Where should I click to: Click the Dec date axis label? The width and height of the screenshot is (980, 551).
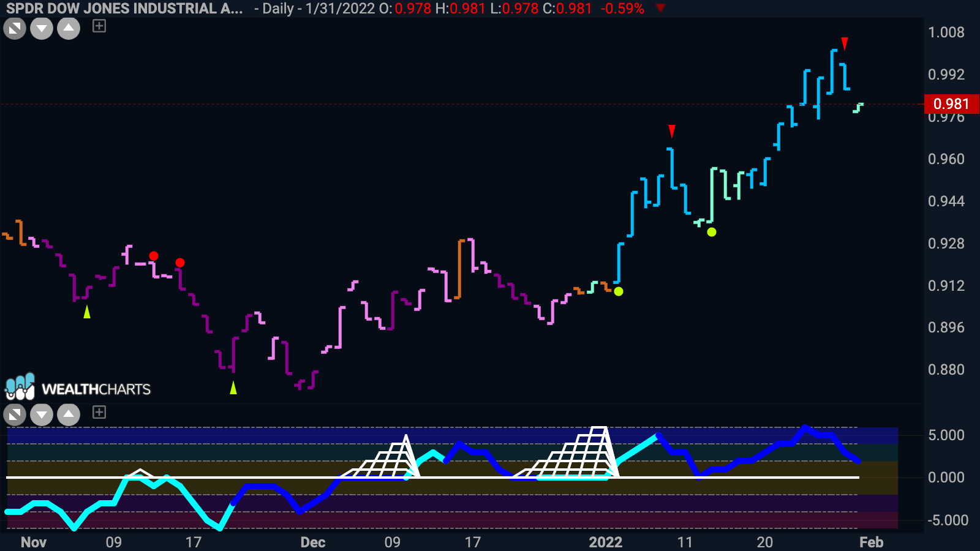[x=313, y=542]
